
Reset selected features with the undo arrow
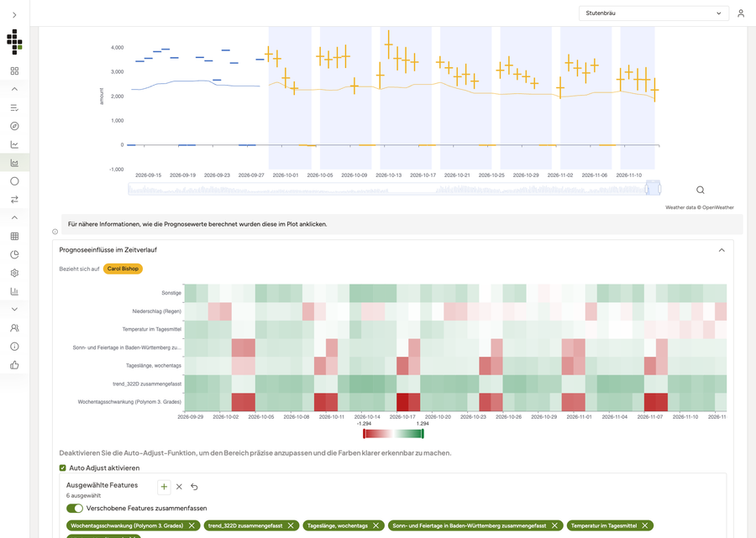(x=194, y=487)
